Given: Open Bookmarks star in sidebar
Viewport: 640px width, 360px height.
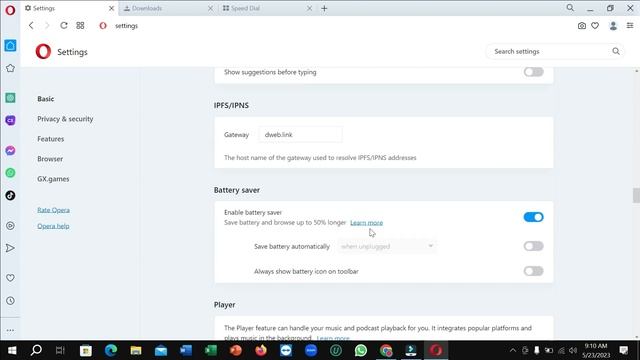Looking at the screenshot, I should tap(10, 68).
